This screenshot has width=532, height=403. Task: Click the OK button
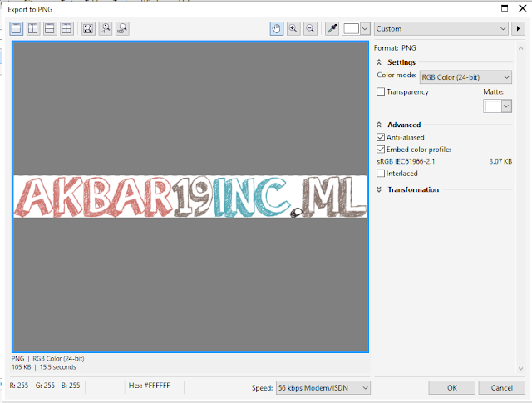point(451,388)
